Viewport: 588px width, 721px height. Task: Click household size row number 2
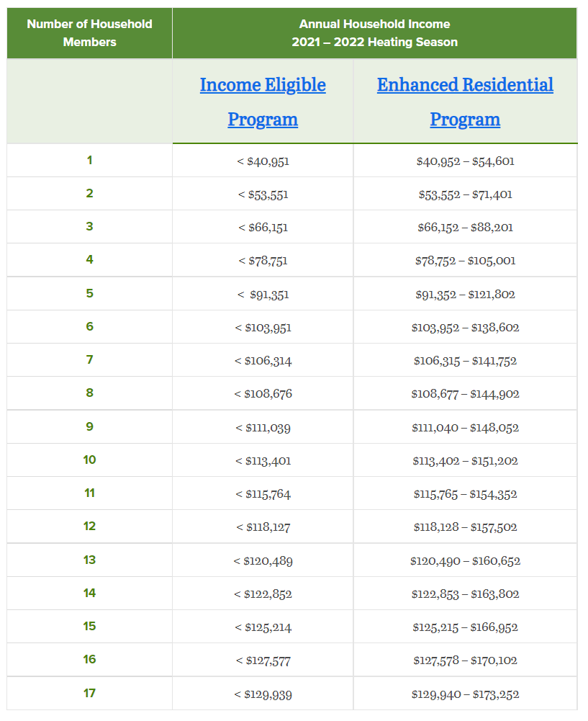(89, 194)
